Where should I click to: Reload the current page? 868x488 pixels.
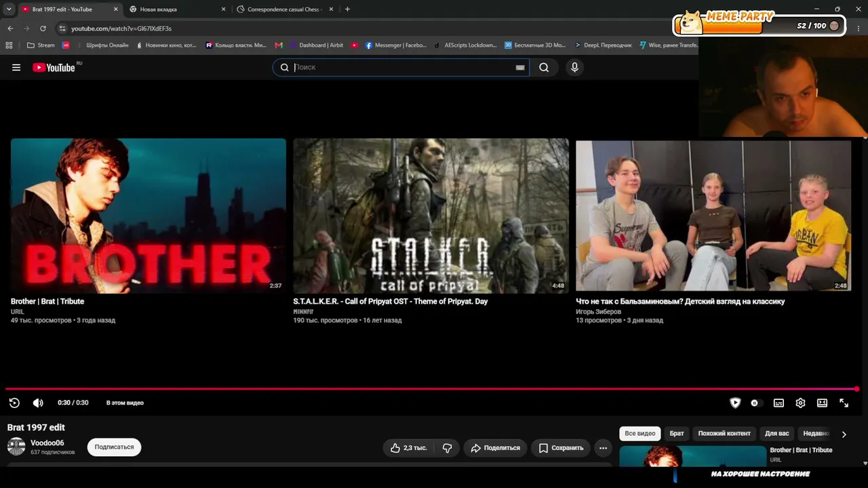tap(43, 28)
